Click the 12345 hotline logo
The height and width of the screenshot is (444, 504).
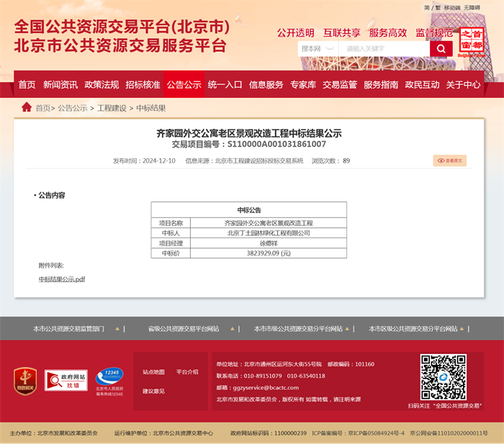point(109,381)
